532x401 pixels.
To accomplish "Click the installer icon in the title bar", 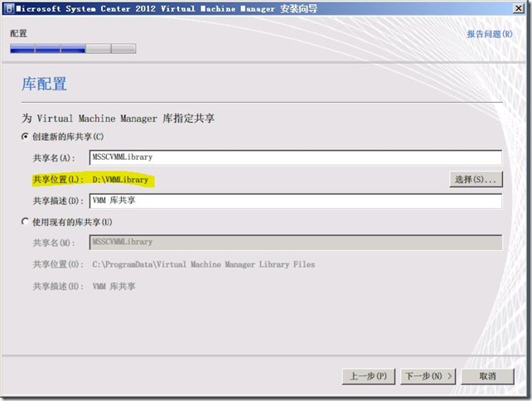I will point(9,8).
